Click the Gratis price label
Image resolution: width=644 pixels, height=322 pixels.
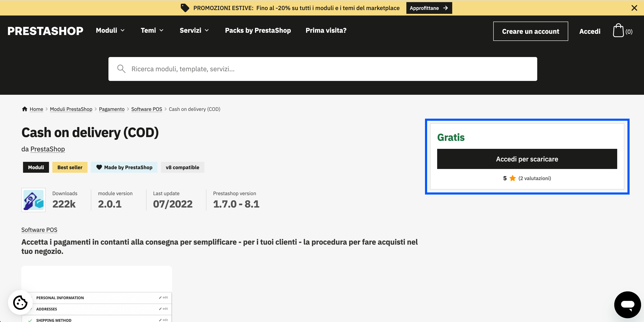pyautogui.click(x=451, y=138)
